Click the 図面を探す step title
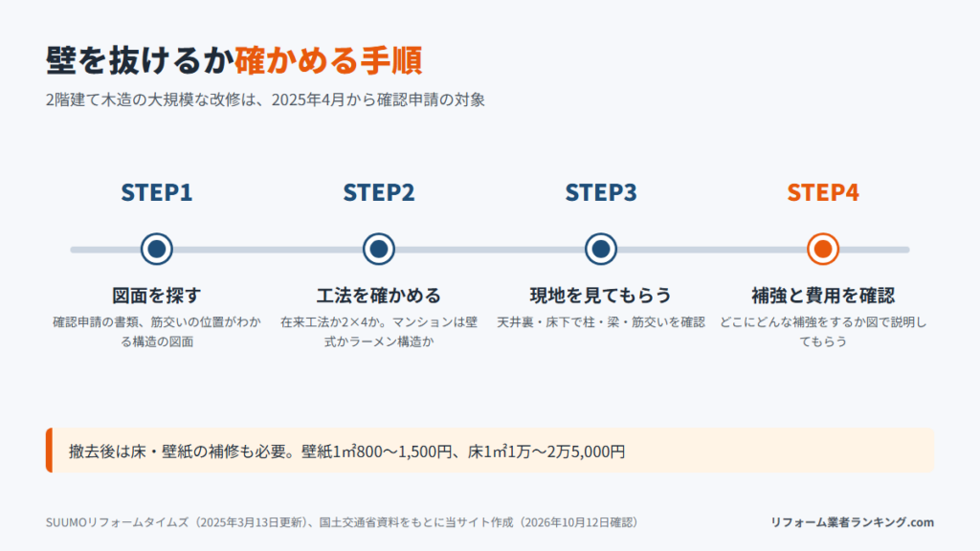980x551 pixels. pyautogui.click(x=156, y=295)
